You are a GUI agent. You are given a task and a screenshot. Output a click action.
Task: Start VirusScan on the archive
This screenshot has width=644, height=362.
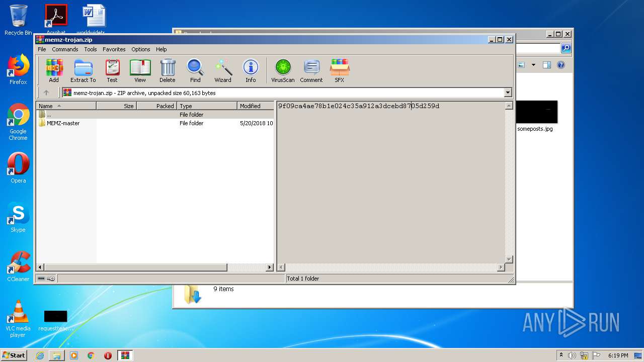[x=283, y=70]
